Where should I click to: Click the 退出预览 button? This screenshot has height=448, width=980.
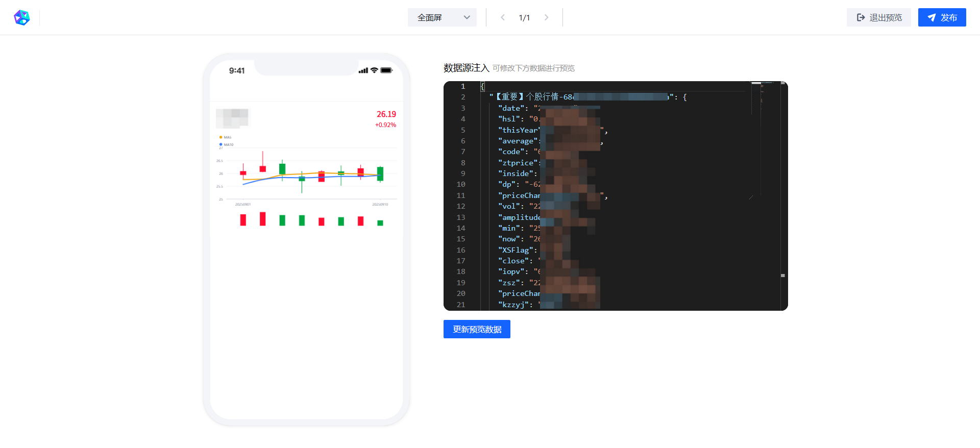(879, 17)
